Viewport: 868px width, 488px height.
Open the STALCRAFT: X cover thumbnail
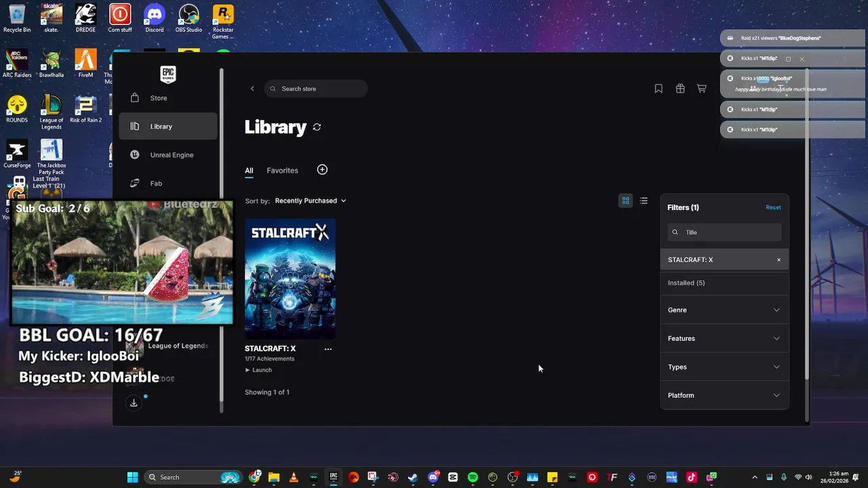pyautogui.click(x=290, y=279)
